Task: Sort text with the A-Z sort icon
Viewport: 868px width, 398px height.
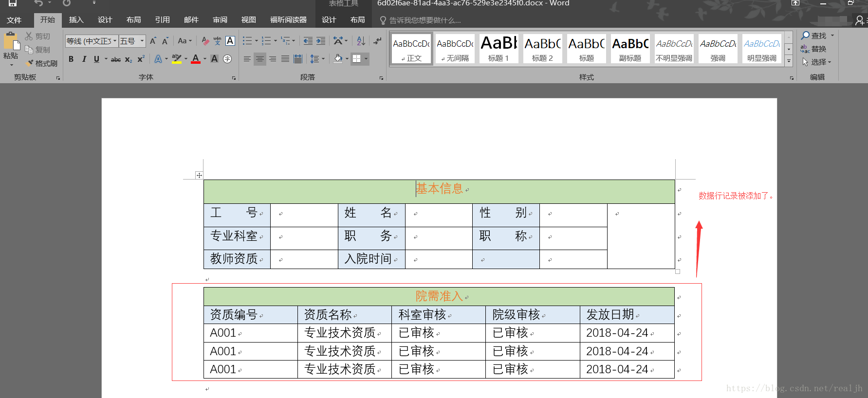Action: [361, 41]
